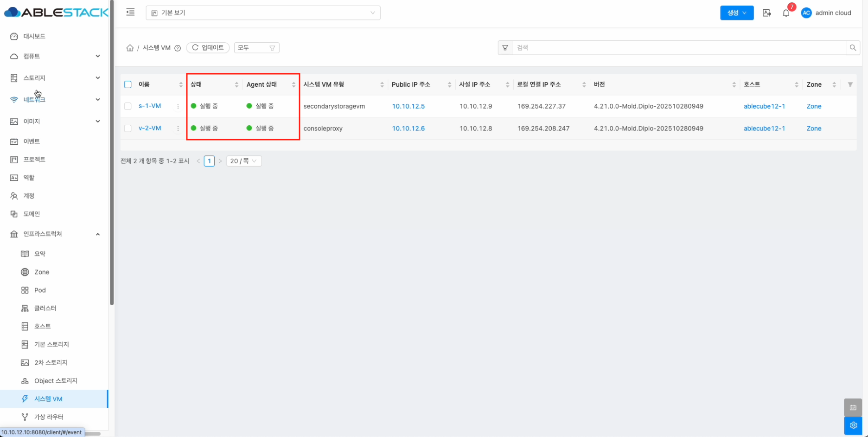This screenshot has width=868, height=437.
Task: Expand the 컴퓨트 sidebar menu
Action: coord(55,56)
